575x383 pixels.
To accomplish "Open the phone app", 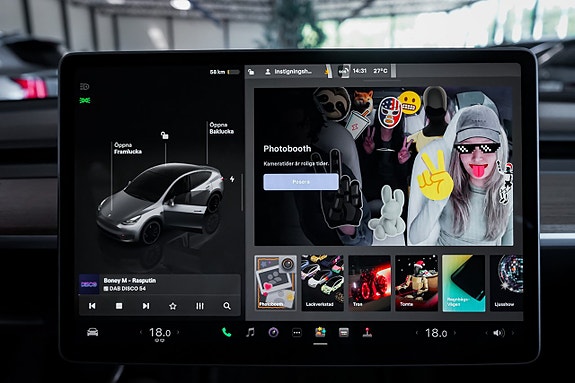I will click(x=227, y=332).
